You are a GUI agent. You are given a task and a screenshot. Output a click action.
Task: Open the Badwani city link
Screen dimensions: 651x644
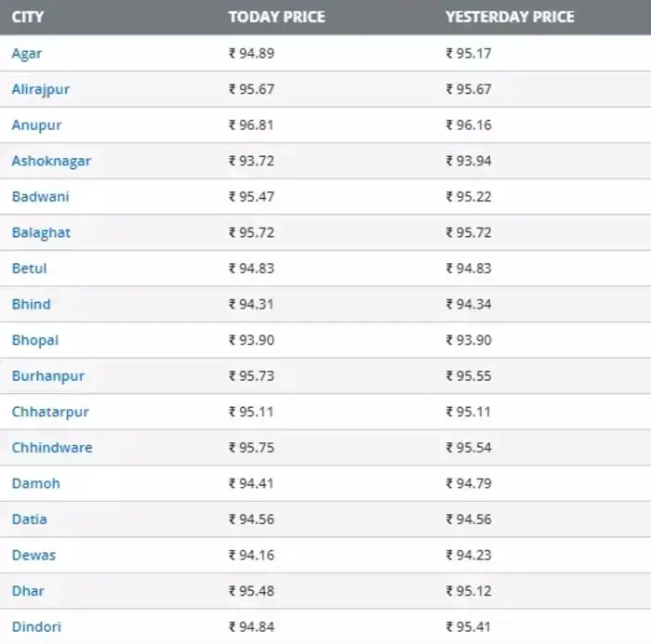(40, 197)
